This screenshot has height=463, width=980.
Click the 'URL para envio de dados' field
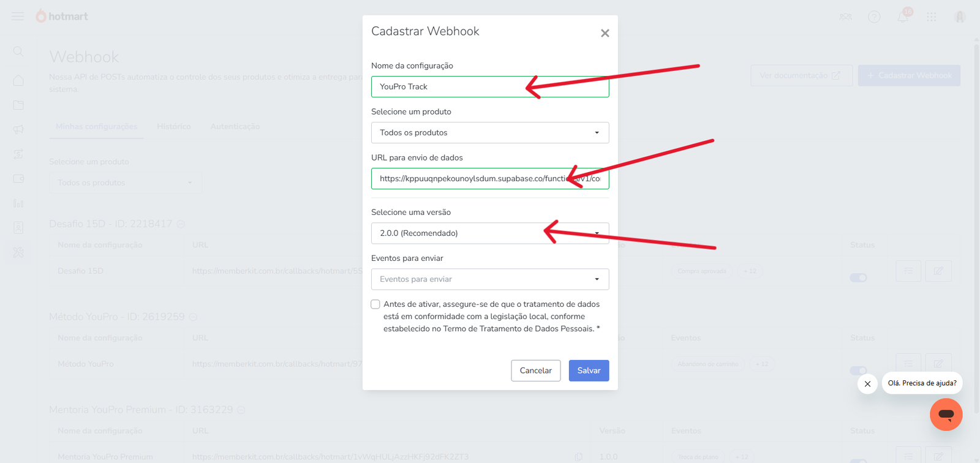point(490,179)
